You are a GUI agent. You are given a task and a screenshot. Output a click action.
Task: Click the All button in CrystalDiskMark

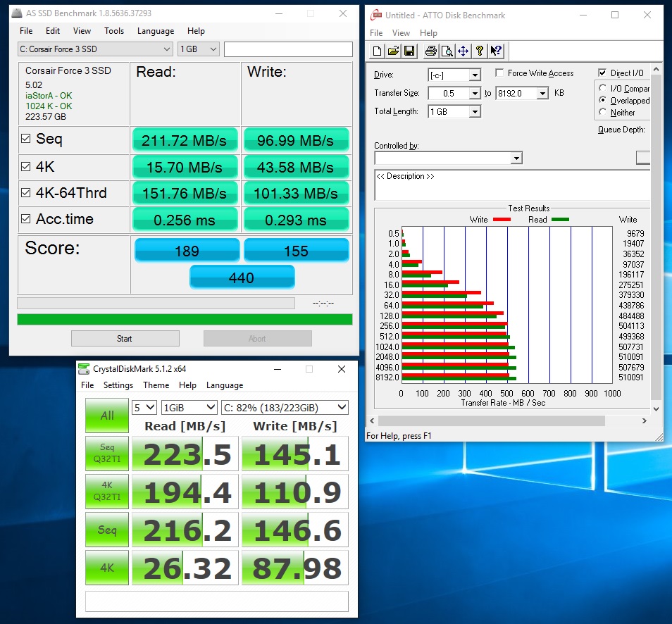(106, 416)
